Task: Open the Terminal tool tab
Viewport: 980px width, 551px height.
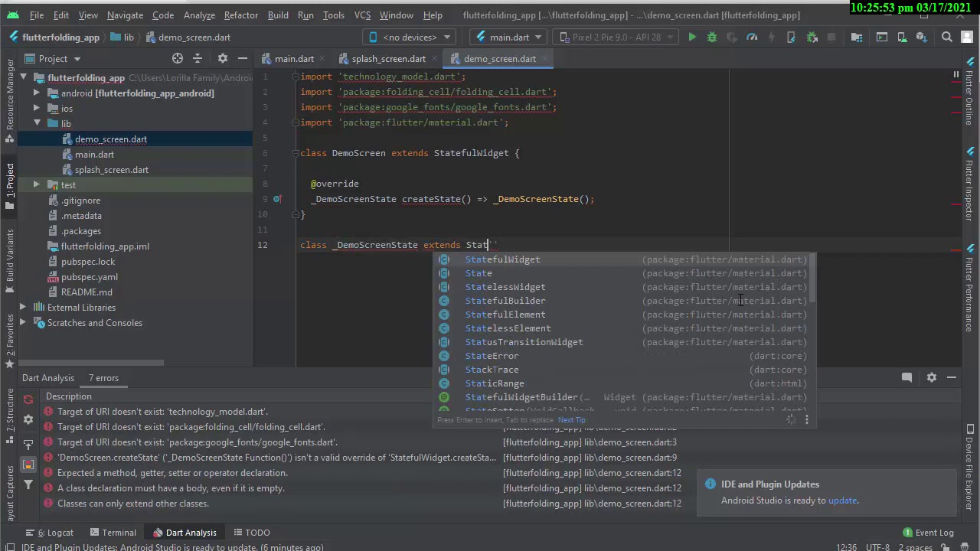Action: coord(113,533)
